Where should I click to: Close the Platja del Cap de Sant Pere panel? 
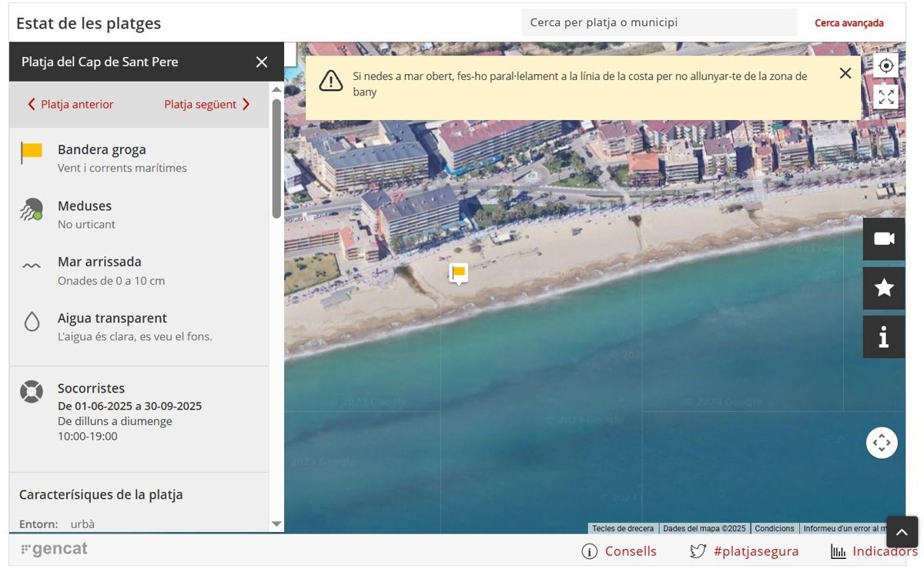262,62
